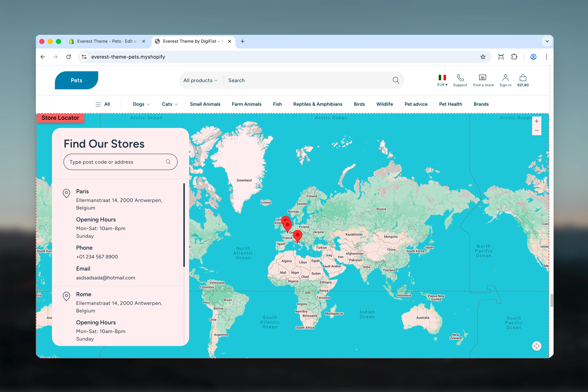Click the Sign in account icon
Screen dimensions: 588x392
click(505, 81)
